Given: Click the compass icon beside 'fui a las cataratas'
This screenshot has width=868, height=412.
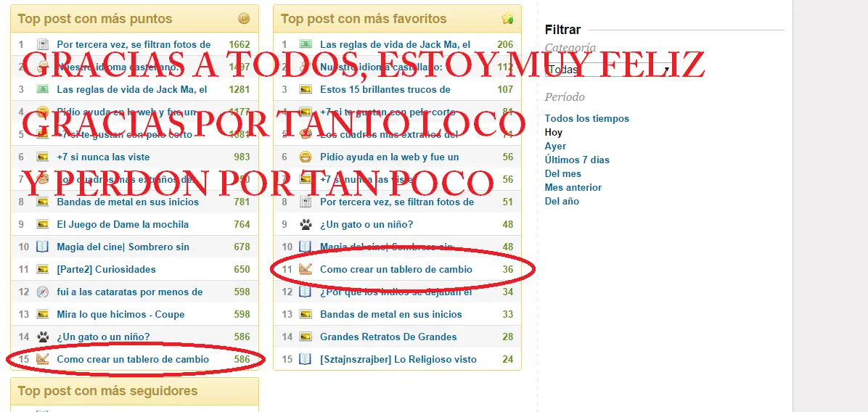Looking at the screenshot, I should (x=43, y=292).
